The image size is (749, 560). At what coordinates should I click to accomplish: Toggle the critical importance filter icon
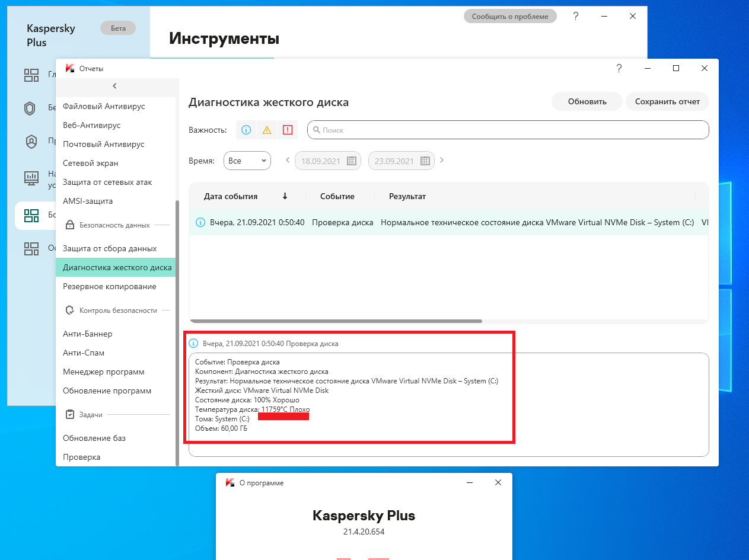(288, 130)
